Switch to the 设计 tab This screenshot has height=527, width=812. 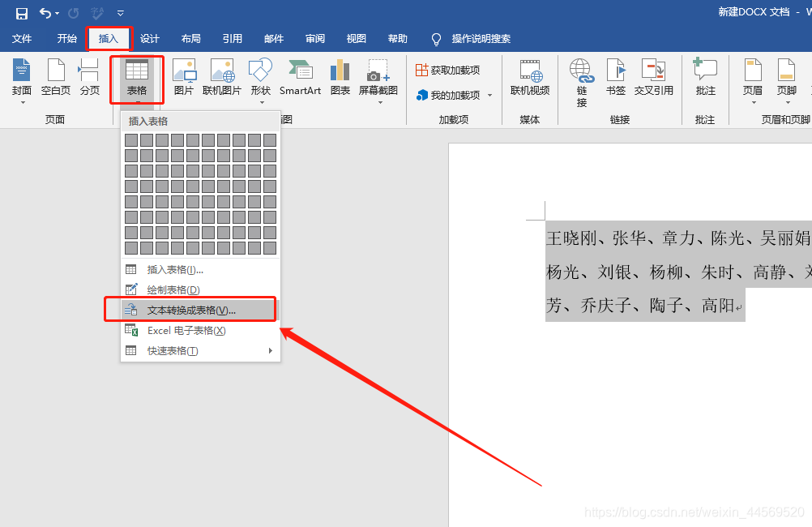click(x=150, y=39)
